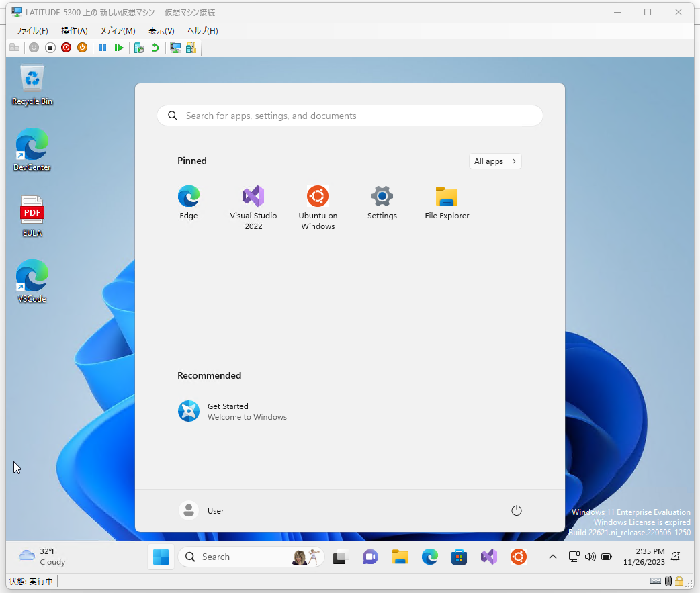Screen dimensions: 700x593
Task: Click the taskbar Search box
Action: (251, 557)
